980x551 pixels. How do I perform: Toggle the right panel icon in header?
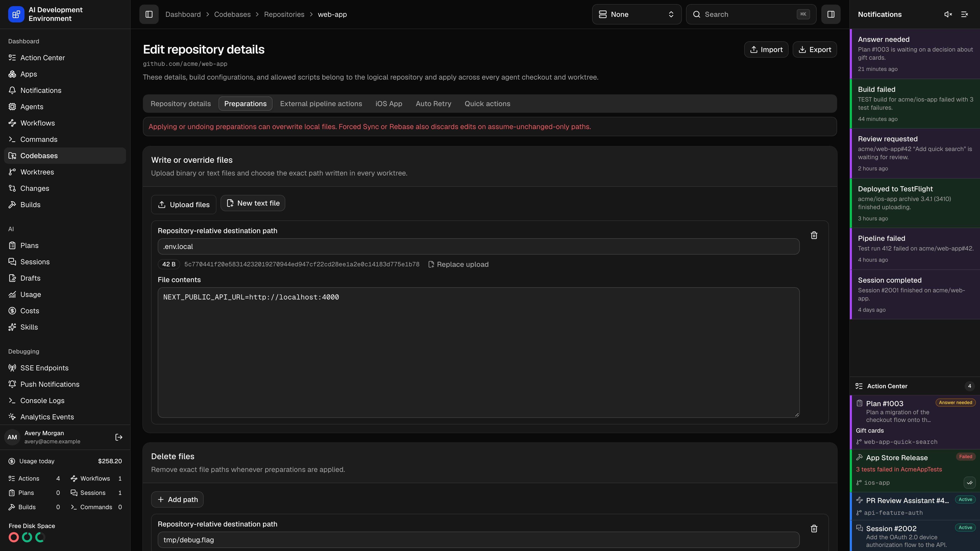(830, 15)
